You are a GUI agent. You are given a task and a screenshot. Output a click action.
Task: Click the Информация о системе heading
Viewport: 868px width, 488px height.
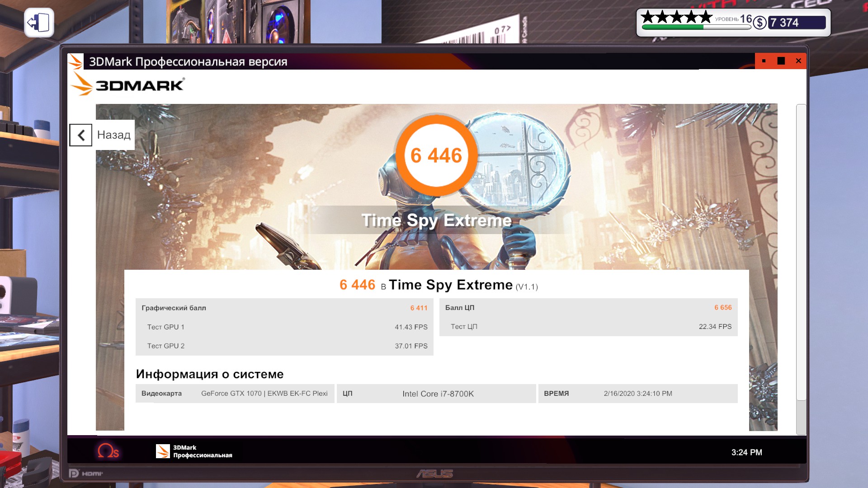click(x=210, y=374)
